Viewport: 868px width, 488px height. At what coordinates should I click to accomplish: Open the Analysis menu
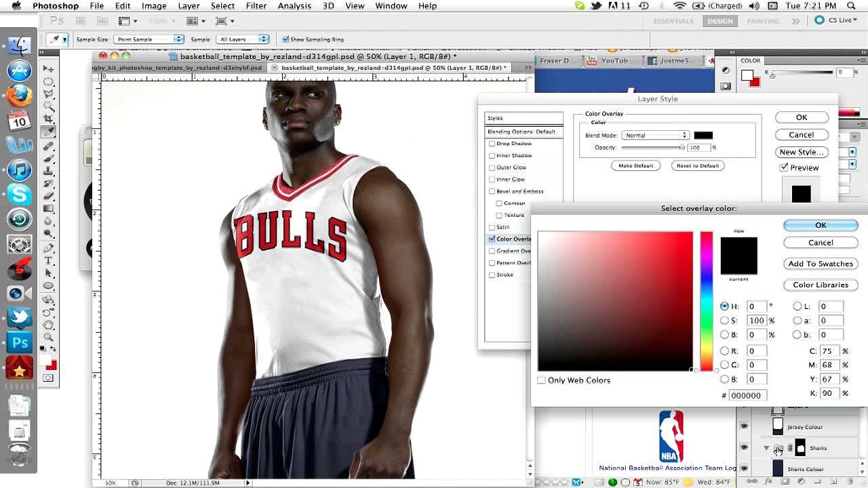click(x=294, y=6)
